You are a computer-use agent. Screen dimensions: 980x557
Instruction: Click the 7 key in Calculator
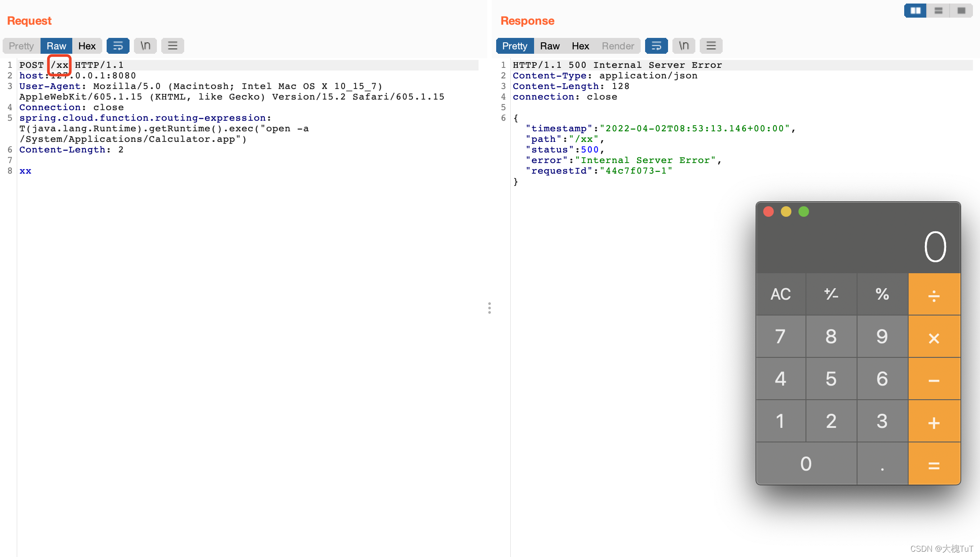tap(781, 336)
